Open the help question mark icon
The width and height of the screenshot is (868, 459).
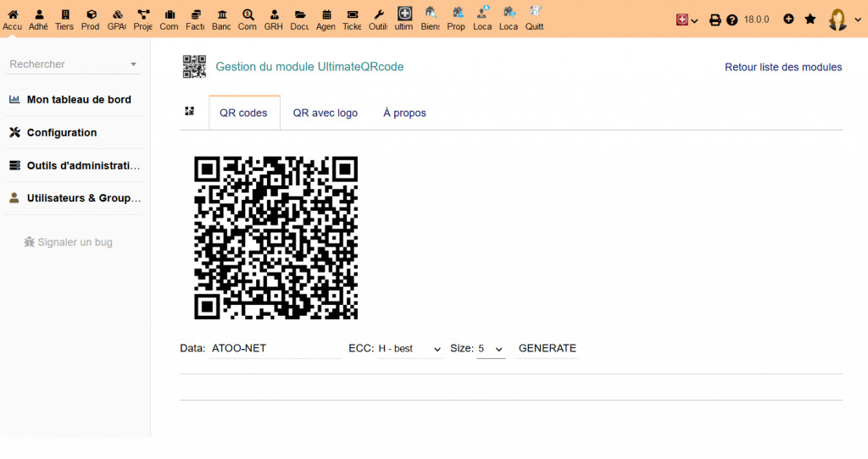732,19
